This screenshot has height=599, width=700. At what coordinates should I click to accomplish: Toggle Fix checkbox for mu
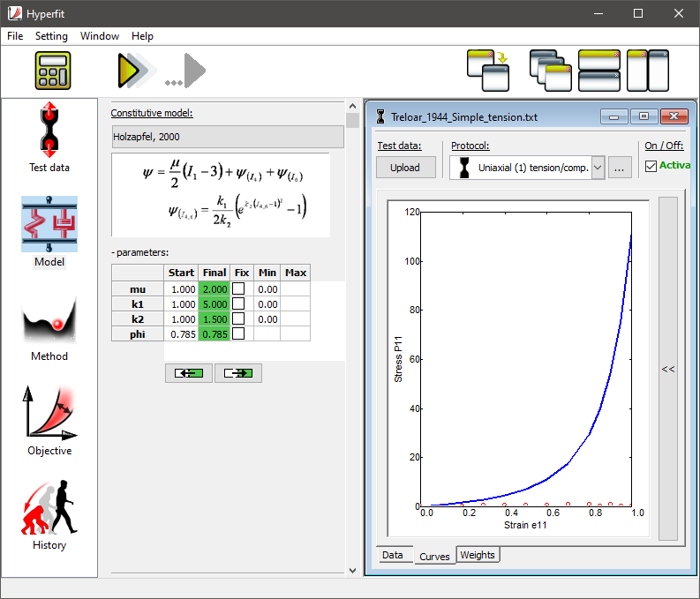pos(238,288)
